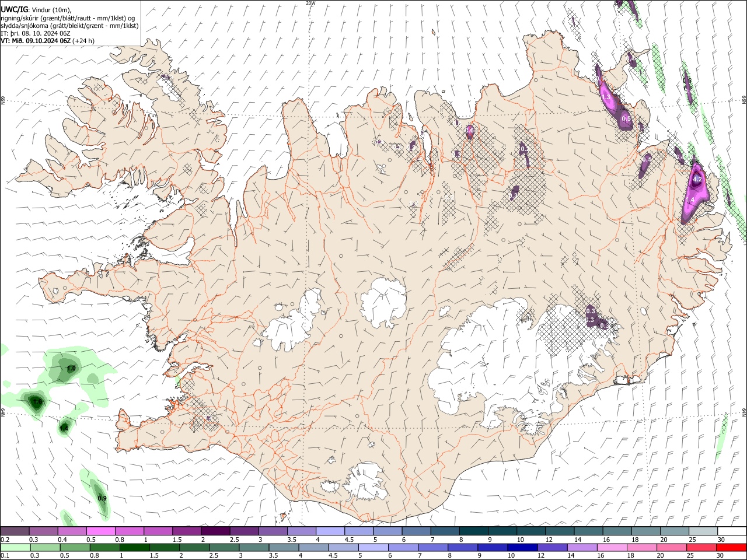
Task: Select the dark teal swatch starting at 8 in the upper legend
Action: coord(473,531)
